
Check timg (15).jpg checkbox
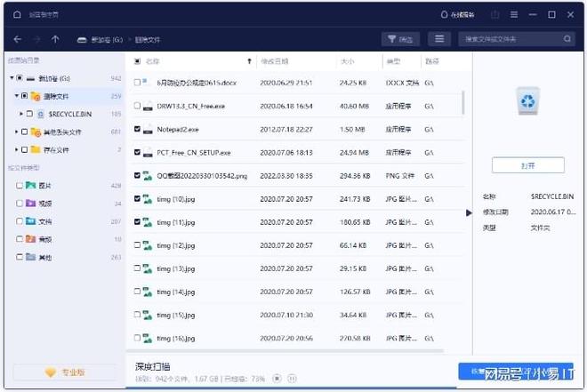[137, 315]
